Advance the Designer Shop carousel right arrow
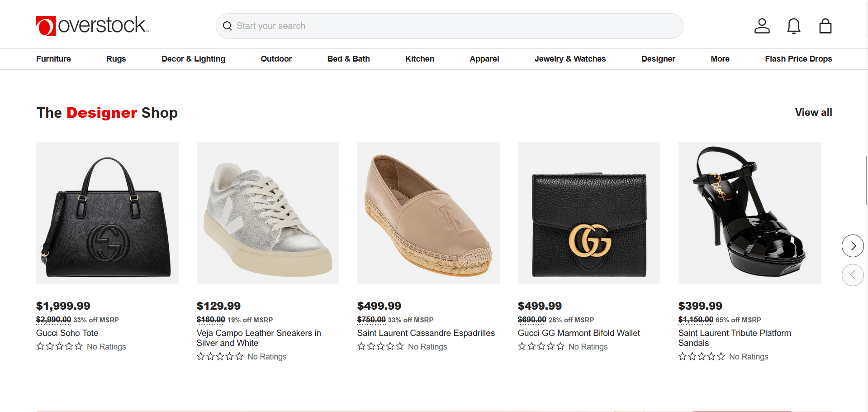Image resolution: width=868 pixels, height=412 pixels. [x=853, y=245]
